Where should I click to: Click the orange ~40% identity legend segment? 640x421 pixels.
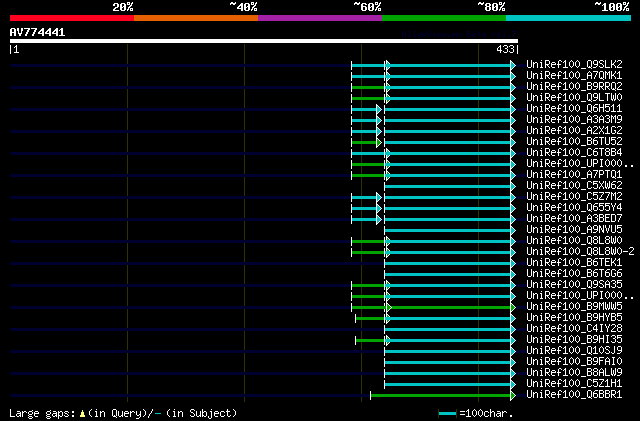196,18
